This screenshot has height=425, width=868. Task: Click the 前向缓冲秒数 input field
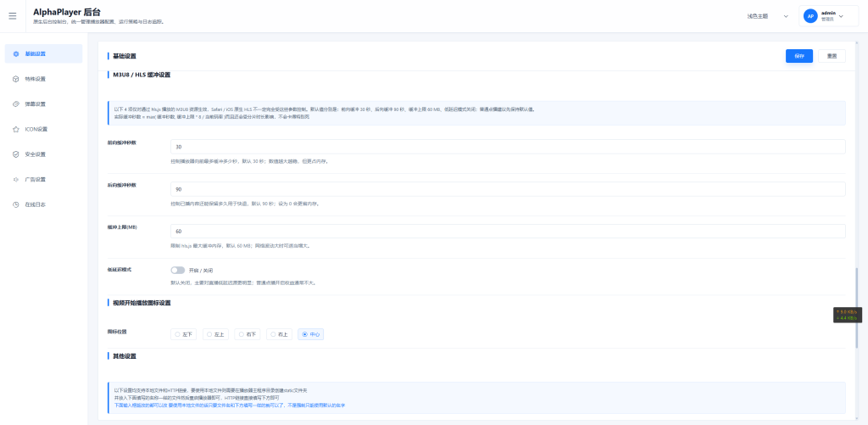(x=508, y=147)
